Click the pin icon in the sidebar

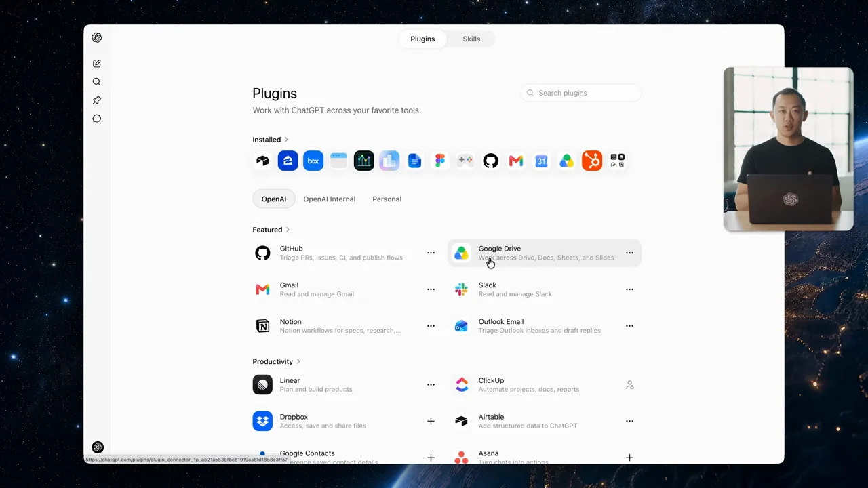(x=97, y=100)
